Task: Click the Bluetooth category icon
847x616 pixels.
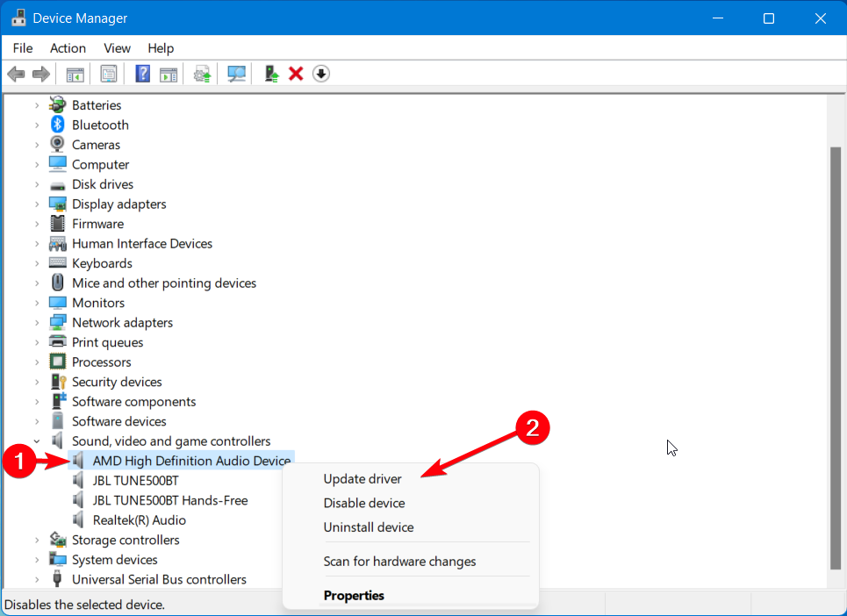Action: click(58, 125)
